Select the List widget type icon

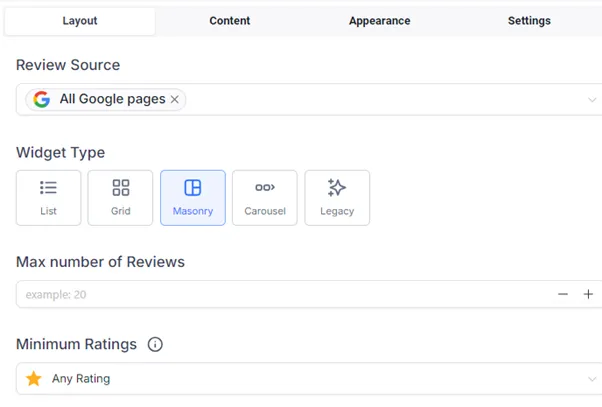click(48, 188)
